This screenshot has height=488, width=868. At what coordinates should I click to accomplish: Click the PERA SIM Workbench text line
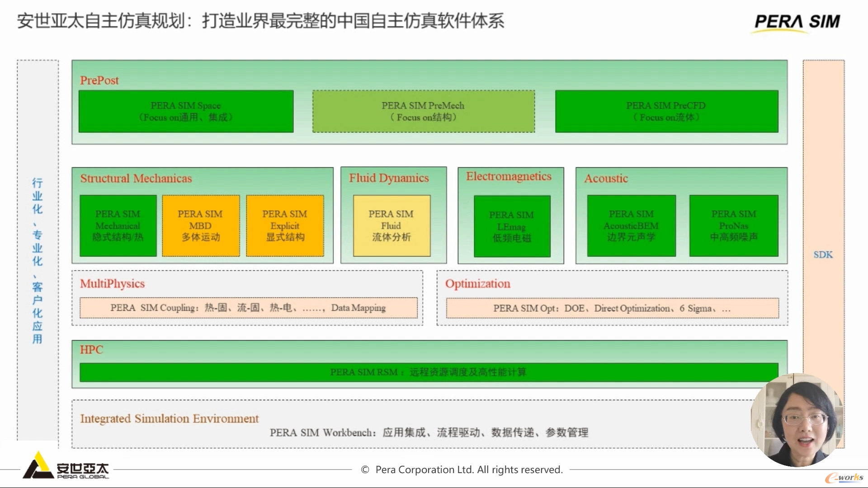[x=429, y=433]
